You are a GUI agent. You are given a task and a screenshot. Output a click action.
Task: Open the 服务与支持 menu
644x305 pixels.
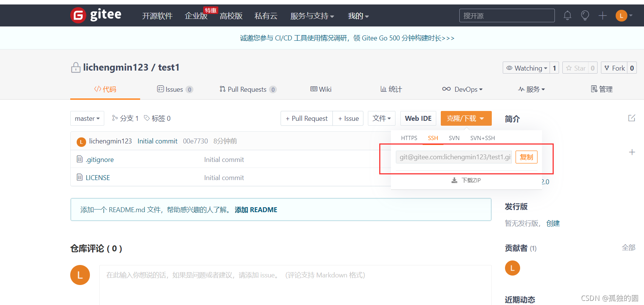(x=312, y=16)
